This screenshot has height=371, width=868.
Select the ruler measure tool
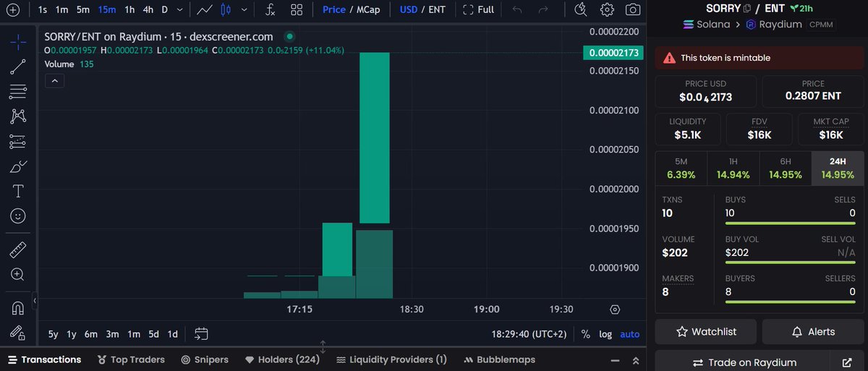click(x=18, y=250)
